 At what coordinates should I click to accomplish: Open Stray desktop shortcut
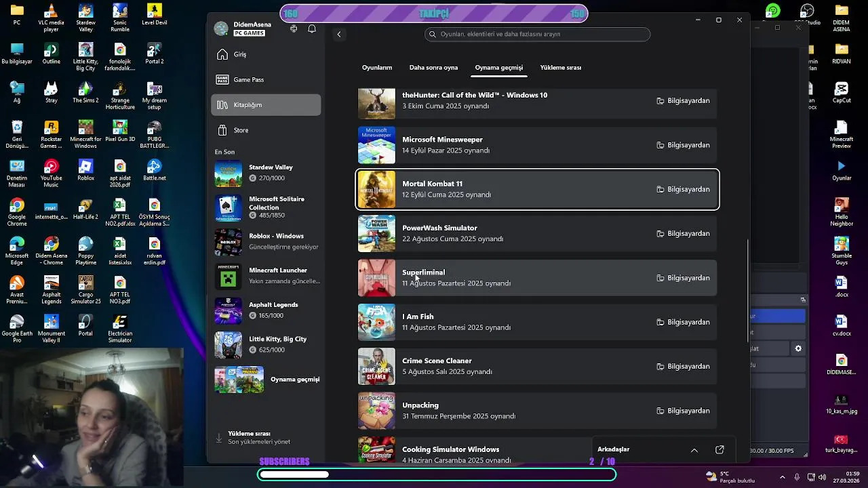coord(51,92)
